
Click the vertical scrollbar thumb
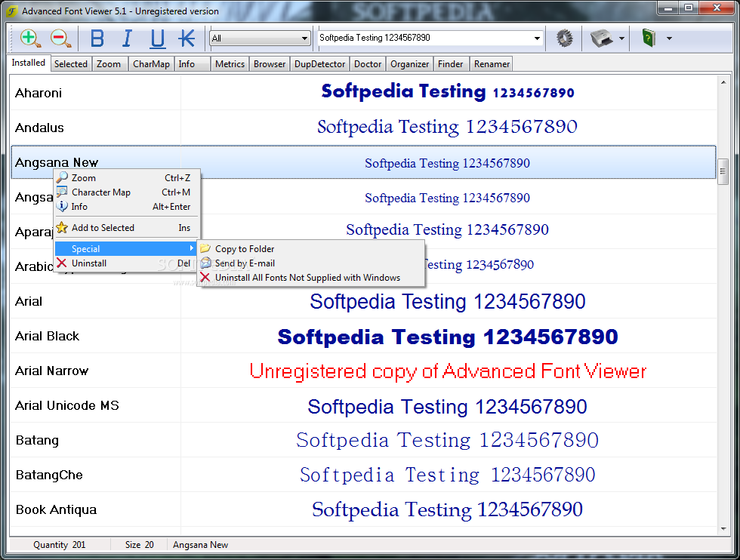point(723,171)
